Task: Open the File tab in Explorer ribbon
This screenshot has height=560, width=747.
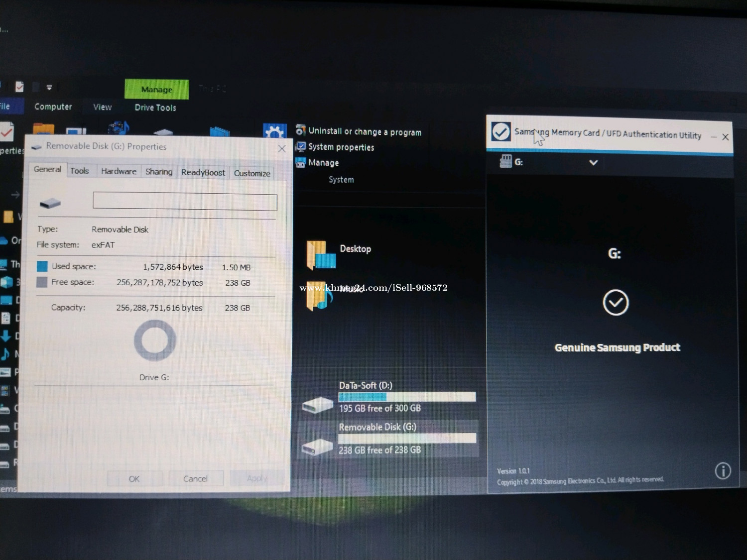Action: 5,106
